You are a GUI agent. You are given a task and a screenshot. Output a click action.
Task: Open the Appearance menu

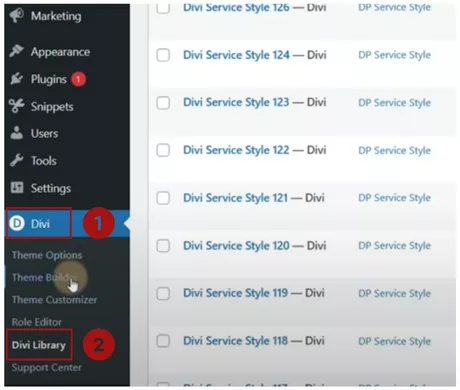point(60,52)
